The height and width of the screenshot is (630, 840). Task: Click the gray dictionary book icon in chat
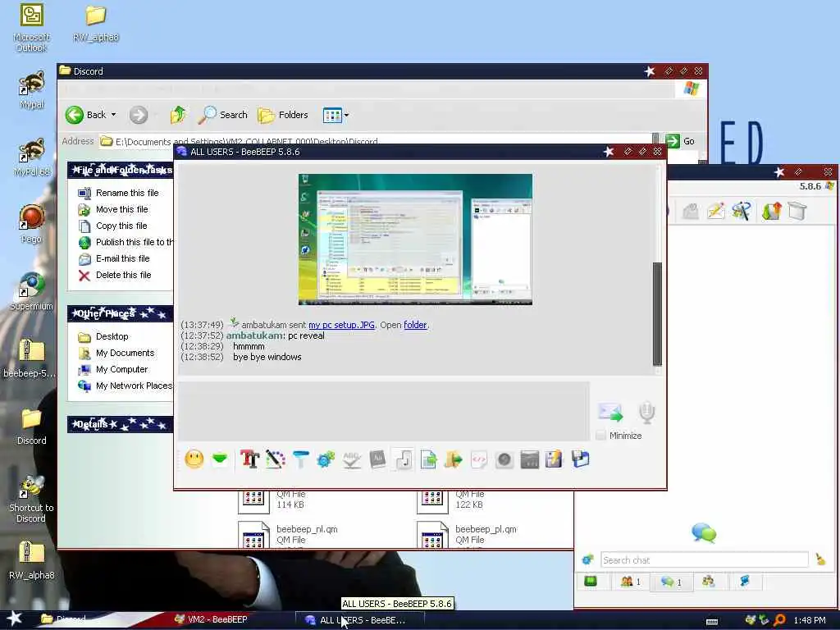377,459
